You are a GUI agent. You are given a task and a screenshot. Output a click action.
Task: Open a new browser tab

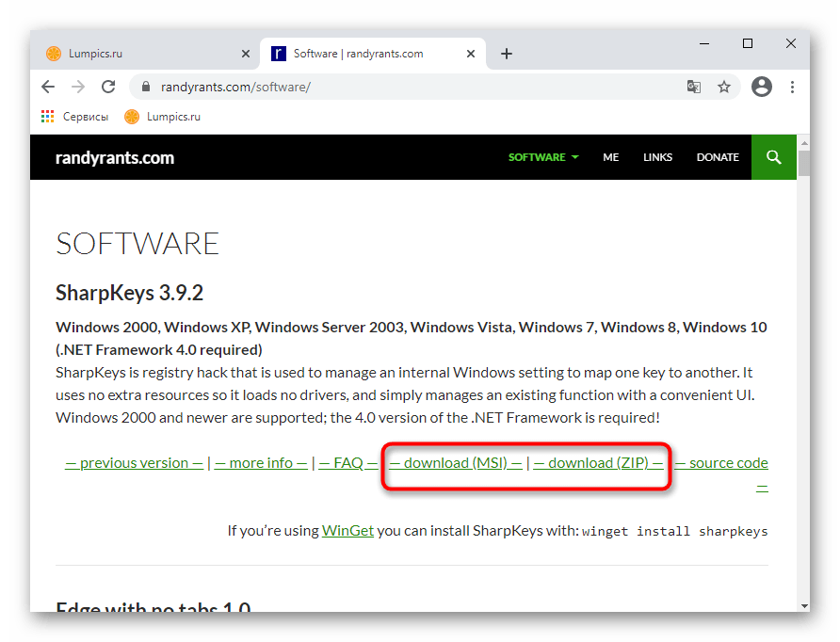pos(507,54)
